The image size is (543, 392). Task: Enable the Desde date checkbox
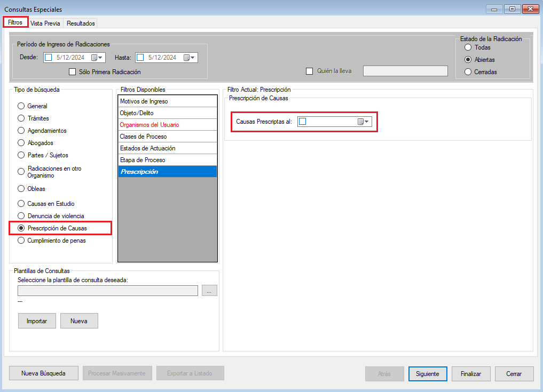pyautogui.click(x=49, y=58)
